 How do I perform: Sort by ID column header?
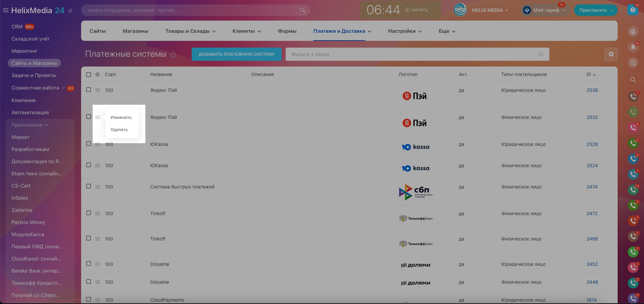coord(591,75)
